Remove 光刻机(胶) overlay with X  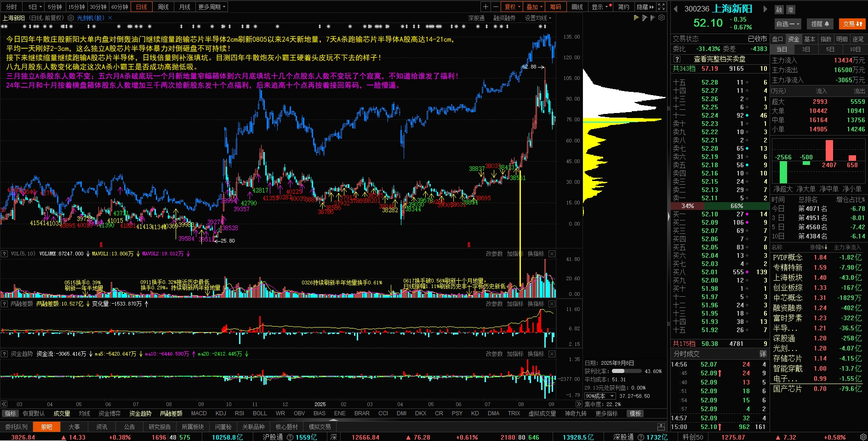tap(110, 18)
